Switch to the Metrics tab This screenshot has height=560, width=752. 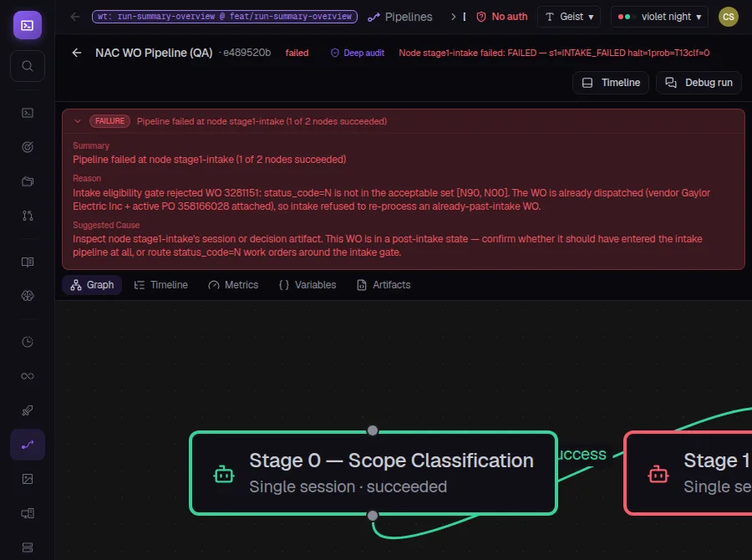tap(233, 285)
